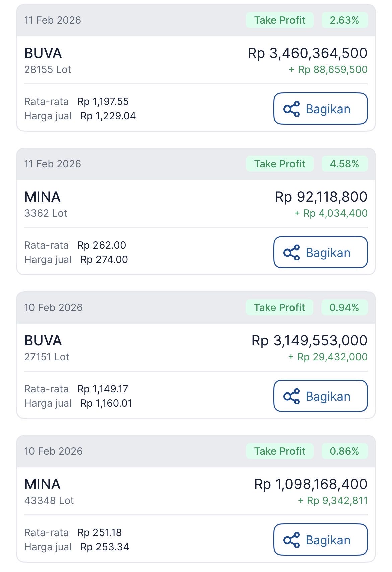Open the BUVA ticker with 27151 Lot
Screen dimensions: 392x572
point(43,341)
